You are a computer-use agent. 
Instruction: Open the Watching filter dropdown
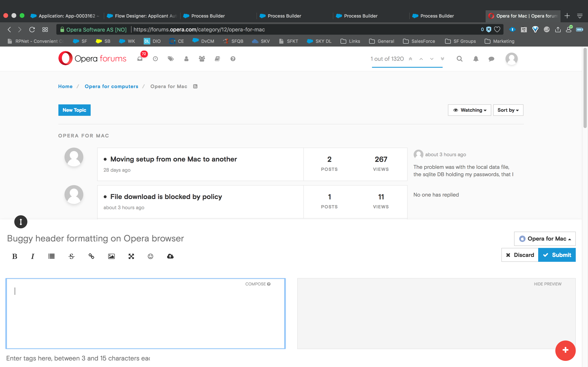click(469, 110)
